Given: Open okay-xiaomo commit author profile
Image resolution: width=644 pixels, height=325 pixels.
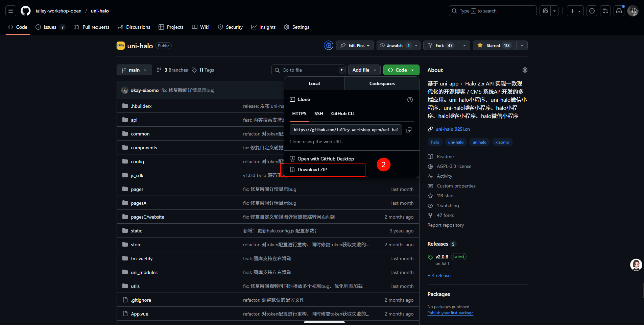Looking at the screenshot, I should 145,90.
